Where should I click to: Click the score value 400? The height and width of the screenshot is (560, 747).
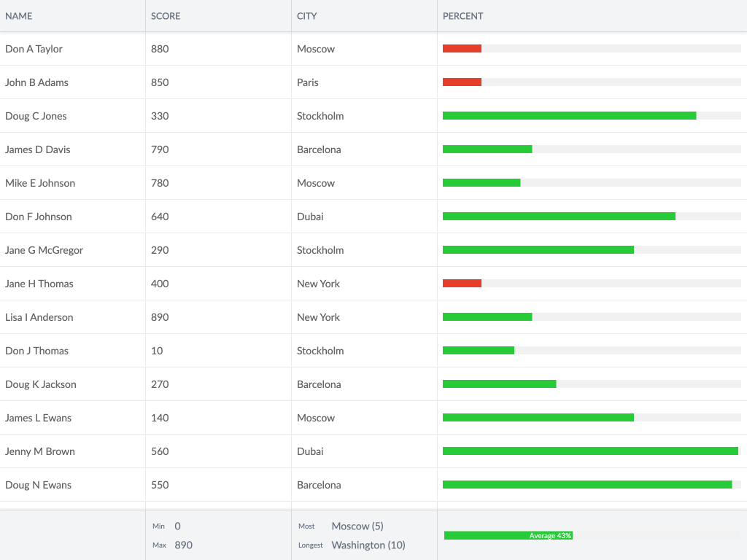tap(160, 284)
